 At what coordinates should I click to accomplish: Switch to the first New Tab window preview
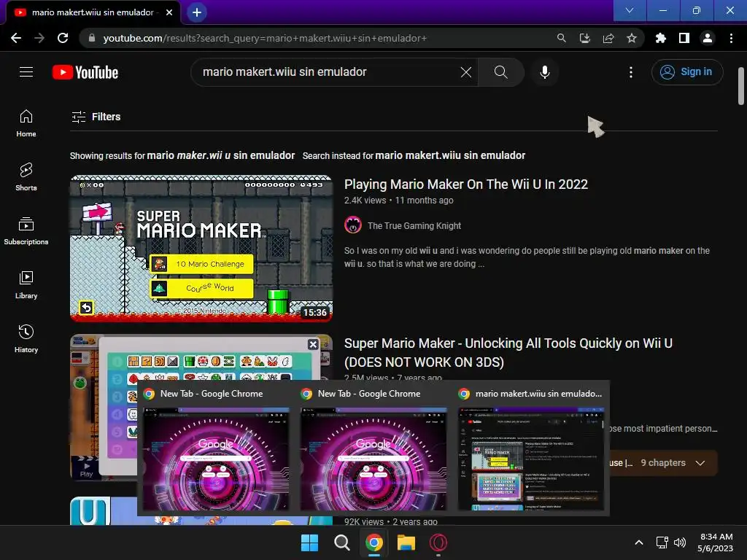click(216, 449)
